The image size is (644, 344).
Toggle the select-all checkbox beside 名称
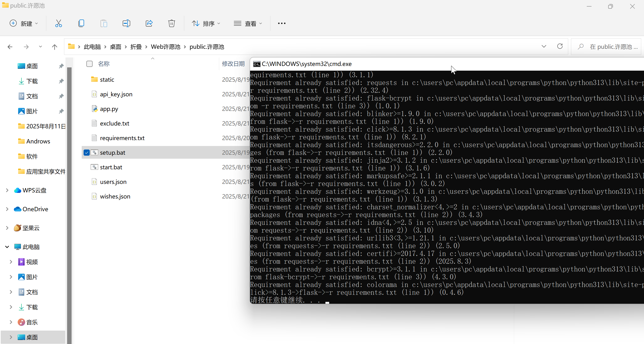(x=89, y=64)
